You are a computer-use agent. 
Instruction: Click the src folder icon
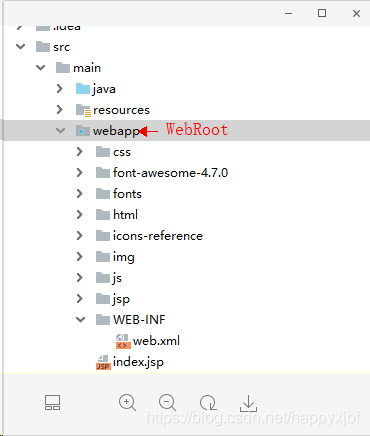click(x=43, y=46)
